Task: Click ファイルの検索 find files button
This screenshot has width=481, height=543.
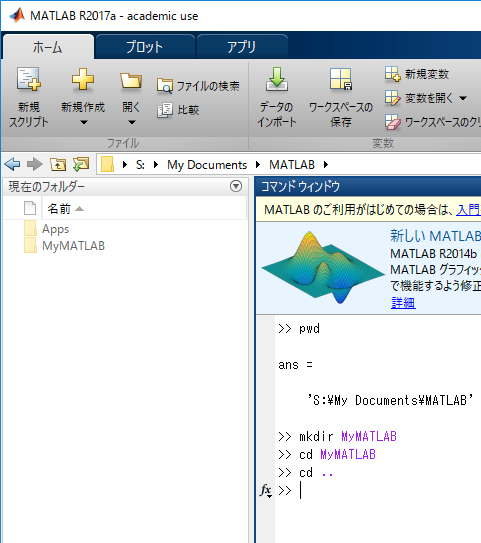Action: point(198,86)
